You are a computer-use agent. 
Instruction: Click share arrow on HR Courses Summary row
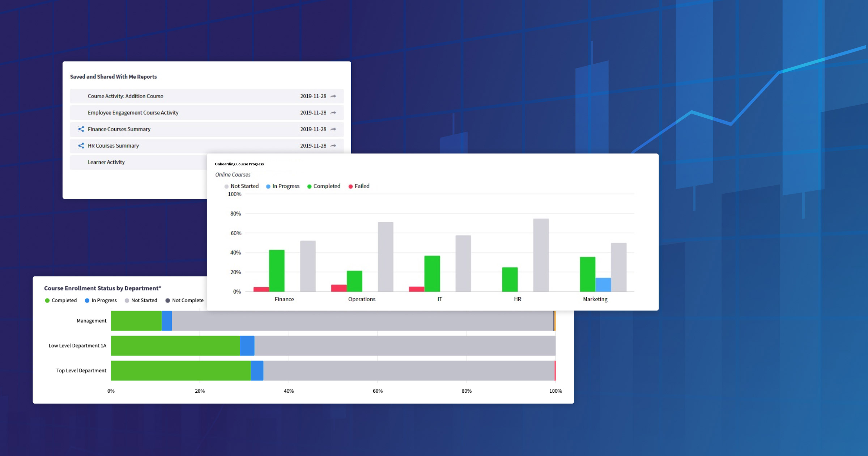(333, 146)
